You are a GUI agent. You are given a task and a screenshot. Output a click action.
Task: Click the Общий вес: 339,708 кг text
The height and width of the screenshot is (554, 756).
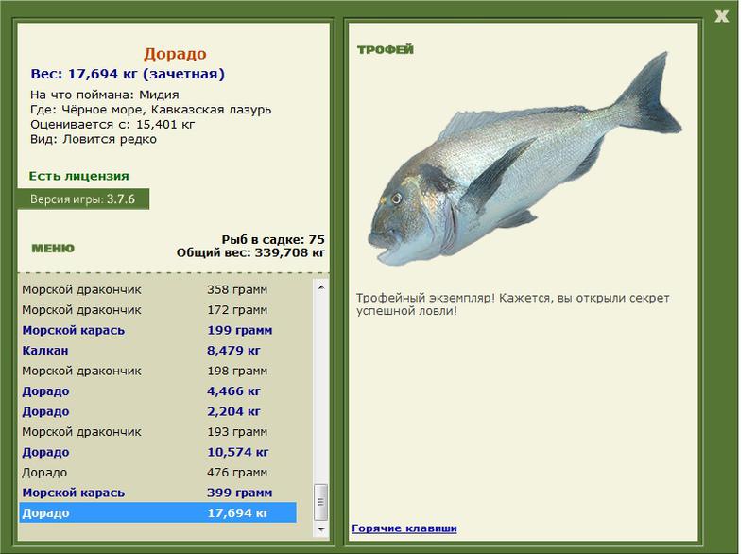250,252
